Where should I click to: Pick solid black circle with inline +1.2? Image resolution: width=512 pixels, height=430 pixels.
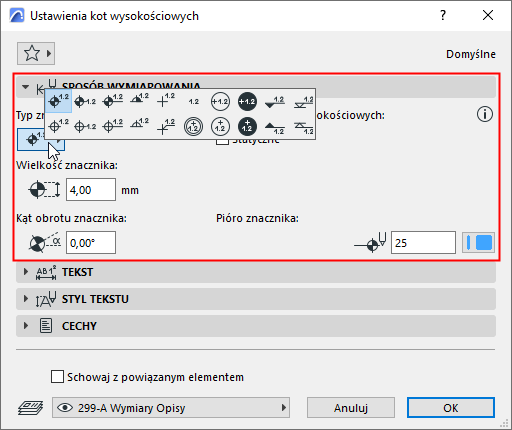click(x=247, y=101)
